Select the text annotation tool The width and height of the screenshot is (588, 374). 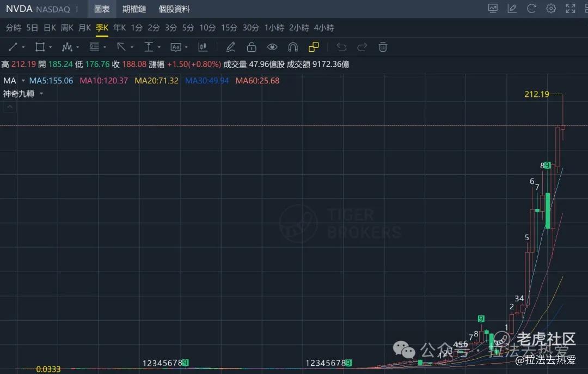[x=175, y=47]
